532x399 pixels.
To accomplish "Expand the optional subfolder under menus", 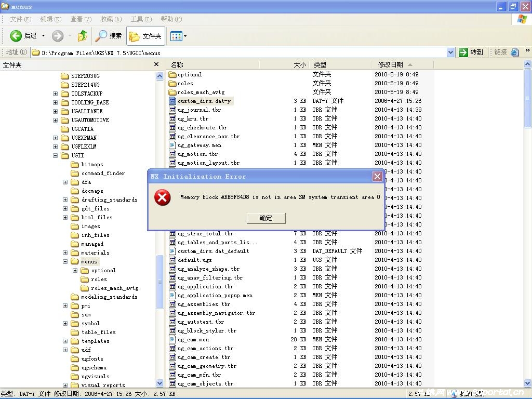I will tap(75, 270).
